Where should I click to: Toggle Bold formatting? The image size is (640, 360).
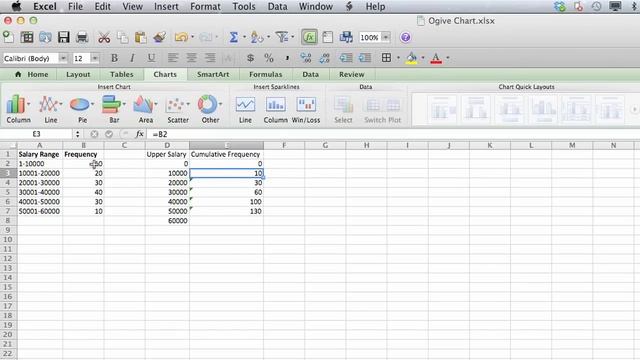[x=114, y=58]
